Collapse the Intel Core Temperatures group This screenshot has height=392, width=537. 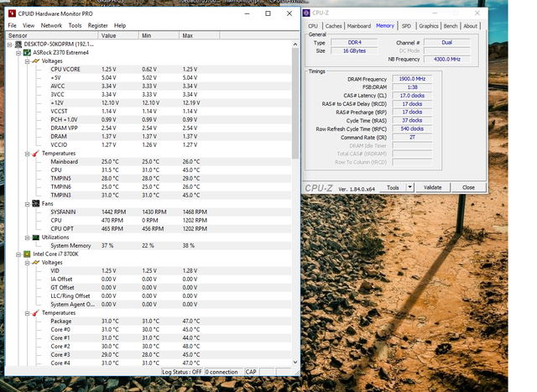[27, 313]
